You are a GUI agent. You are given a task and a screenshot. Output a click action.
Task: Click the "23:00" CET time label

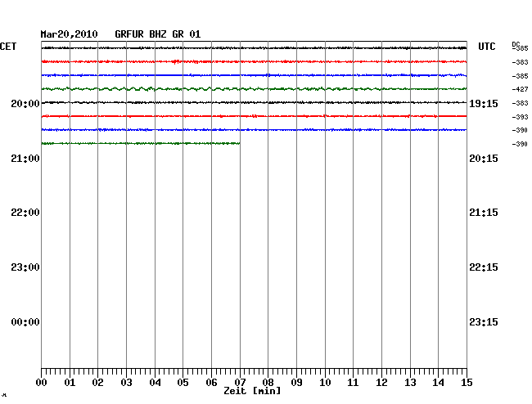click(25, 267)
